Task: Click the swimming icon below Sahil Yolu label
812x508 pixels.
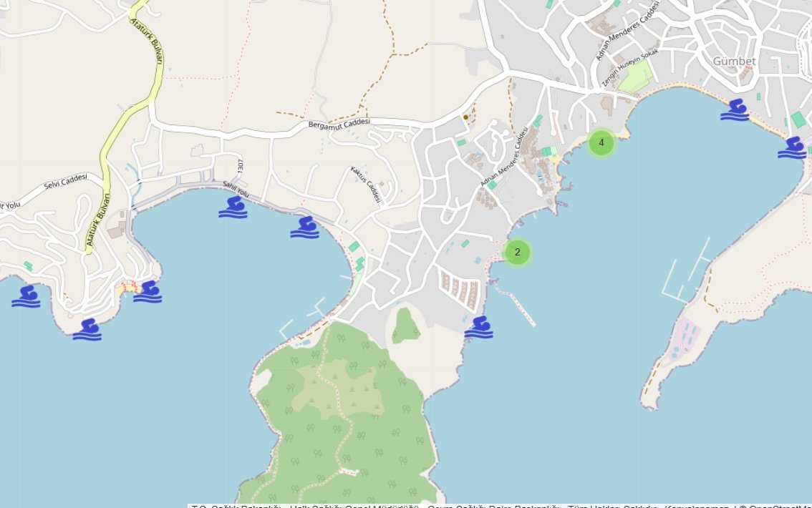Action: [233, 207]
